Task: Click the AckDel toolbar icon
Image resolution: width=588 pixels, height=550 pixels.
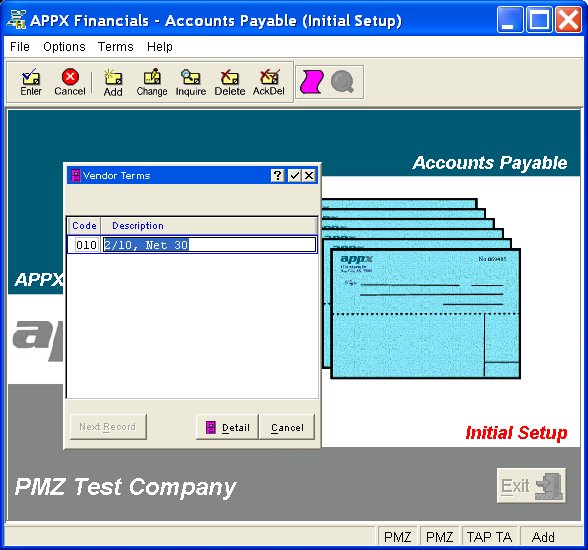Action: pos(269,82)
